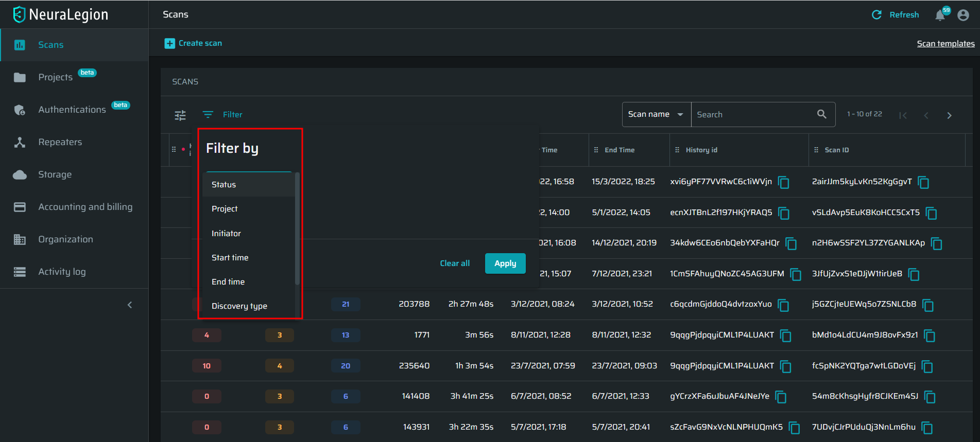This screenshot has width=980, height=442.
Task: Select End time in the Filter by list
Action: point(249,282)
